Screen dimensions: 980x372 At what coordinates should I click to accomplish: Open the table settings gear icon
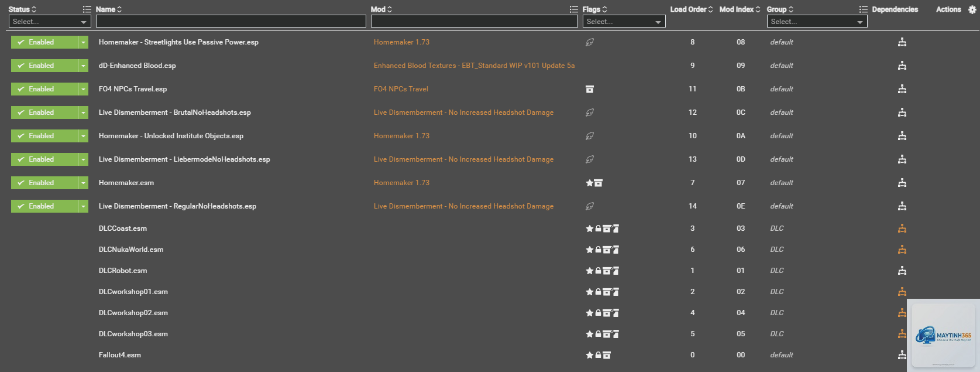(x=972, y=9)
